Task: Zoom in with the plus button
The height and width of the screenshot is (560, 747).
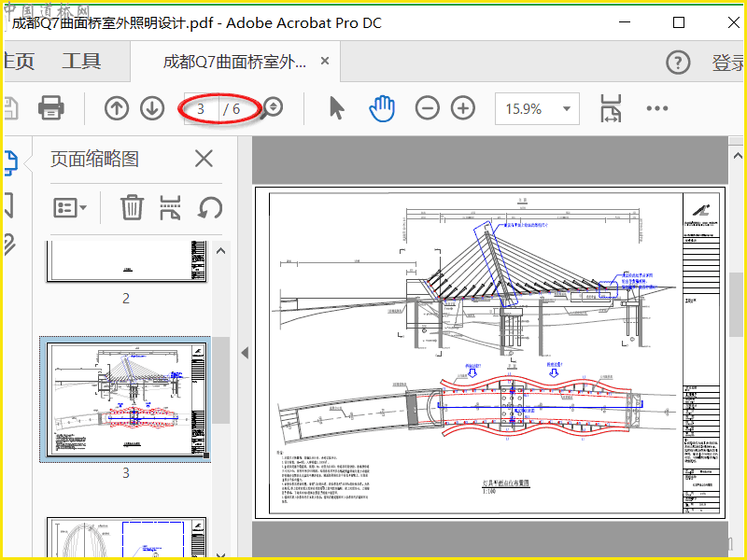Action: [x=463, y=108]
